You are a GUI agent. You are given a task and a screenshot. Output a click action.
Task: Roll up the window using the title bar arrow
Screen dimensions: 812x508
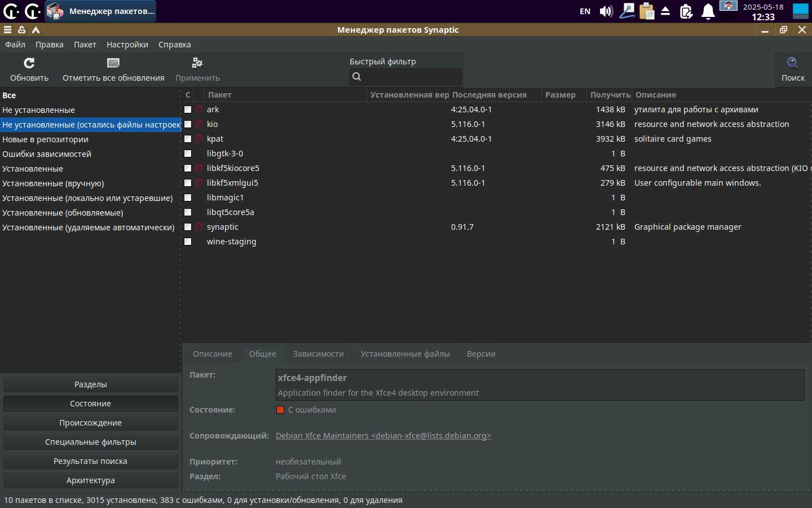point(36,30)
